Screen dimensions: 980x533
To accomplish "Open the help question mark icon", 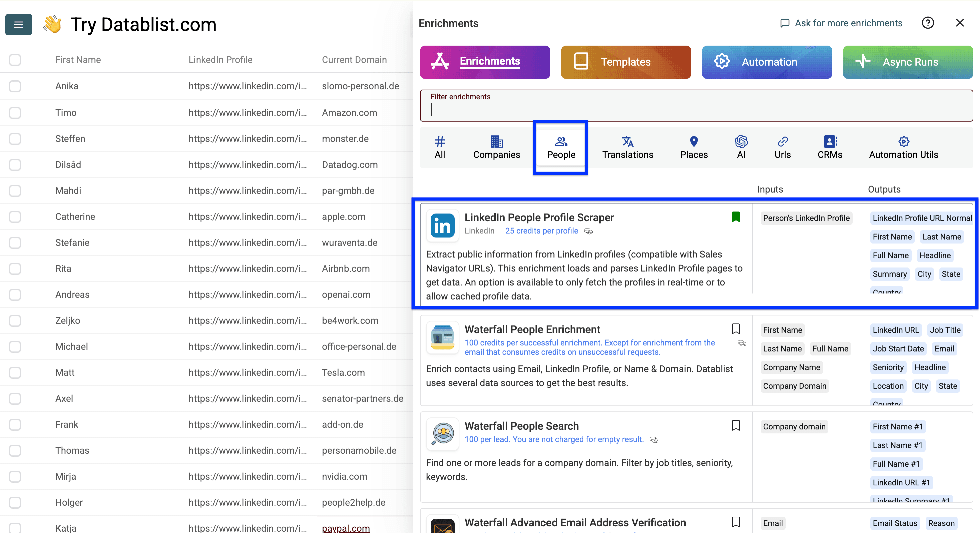I will click(x=928, y=23).
